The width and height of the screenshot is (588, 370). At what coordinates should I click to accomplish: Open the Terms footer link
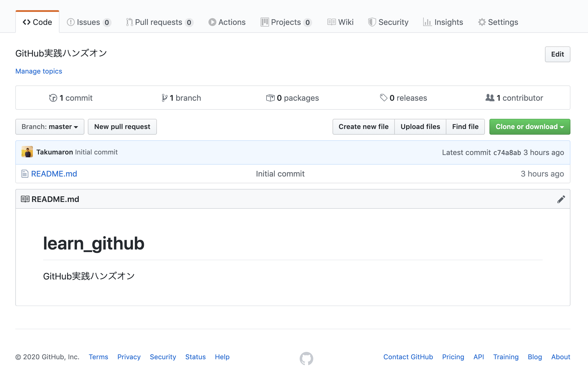pyautogui.click(x=98, y=357)
